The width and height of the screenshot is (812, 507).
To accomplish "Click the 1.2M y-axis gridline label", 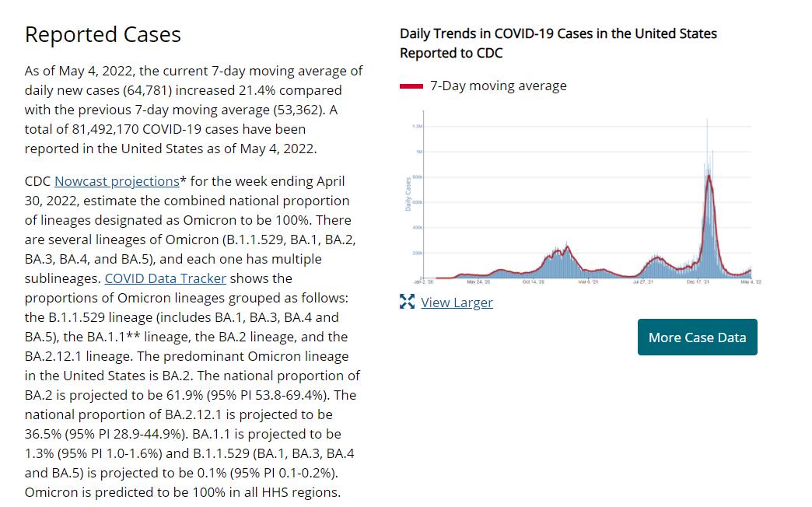I will 418,127.
